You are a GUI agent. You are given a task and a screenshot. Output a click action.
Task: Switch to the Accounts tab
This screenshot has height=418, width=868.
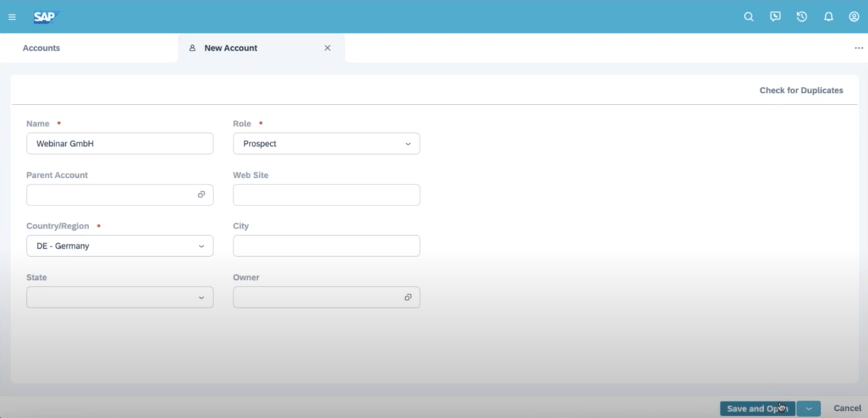click(41, 48)
